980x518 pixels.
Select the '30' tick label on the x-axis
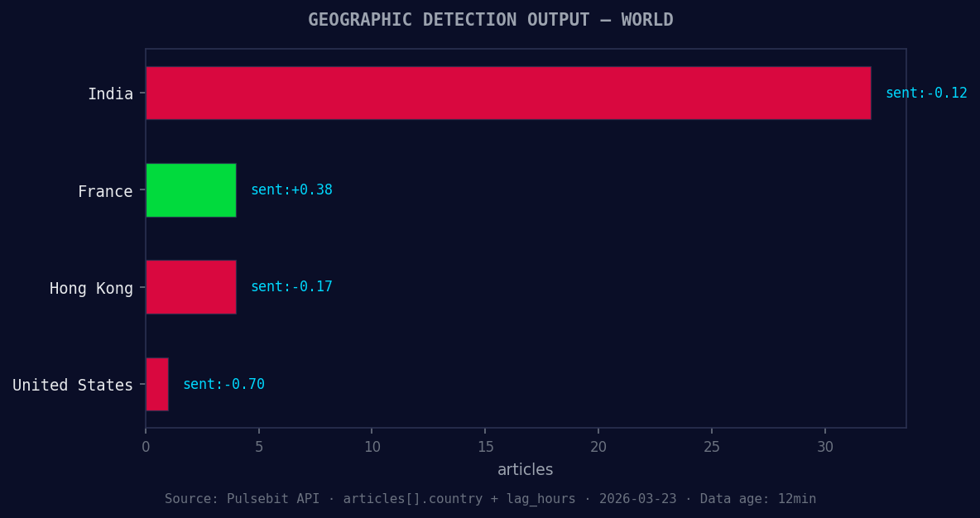825,446
